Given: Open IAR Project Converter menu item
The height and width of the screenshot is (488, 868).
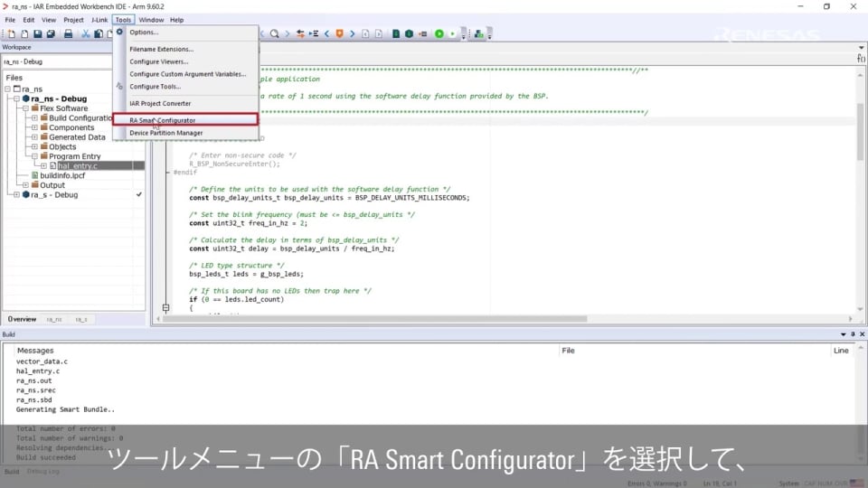Looking at the screenshot, I should 160,103.
